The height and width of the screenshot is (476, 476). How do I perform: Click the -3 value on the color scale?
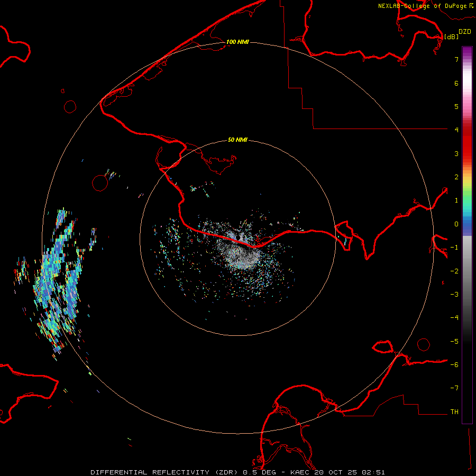pyautogui.click(x=454, y=295)
